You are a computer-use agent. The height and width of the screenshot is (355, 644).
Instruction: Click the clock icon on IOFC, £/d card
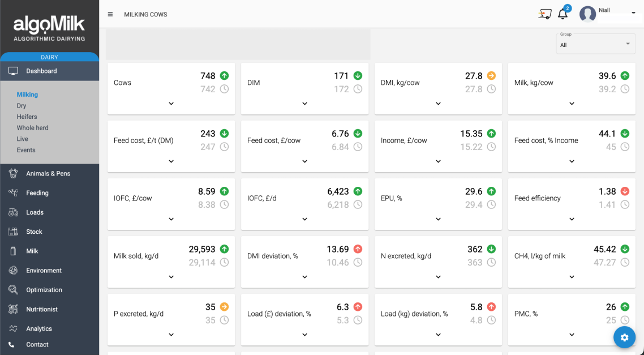point(358,204)
